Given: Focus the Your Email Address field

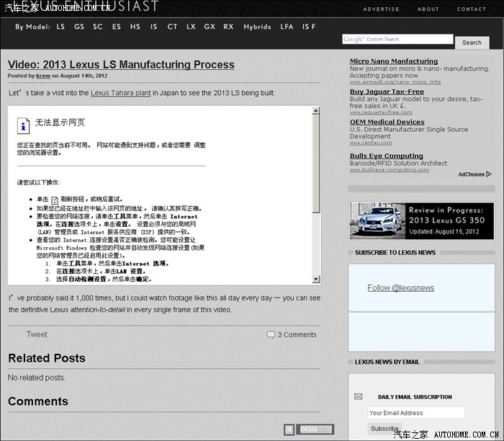Looking at the screenshot, I should (x=415, y=413).
